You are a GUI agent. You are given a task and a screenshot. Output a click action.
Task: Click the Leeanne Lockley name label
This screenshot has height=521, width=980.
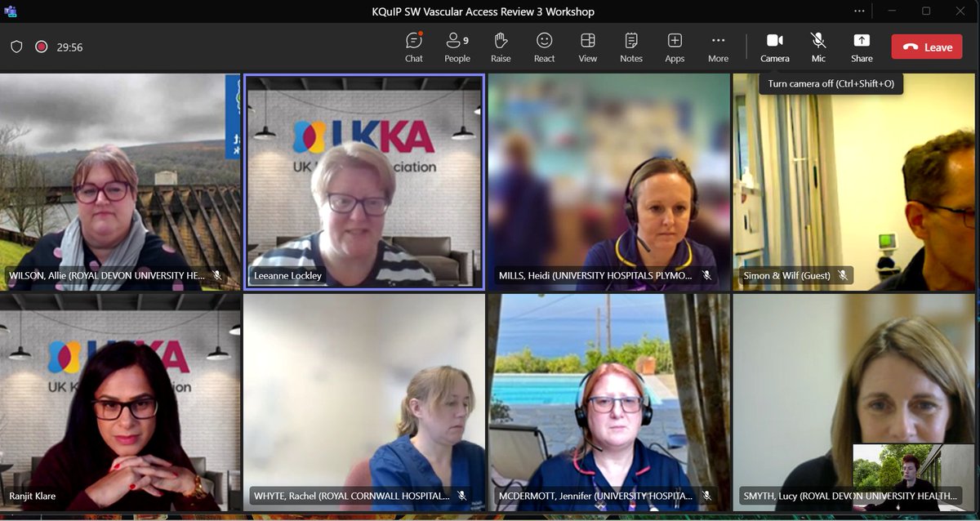(288, 276)
